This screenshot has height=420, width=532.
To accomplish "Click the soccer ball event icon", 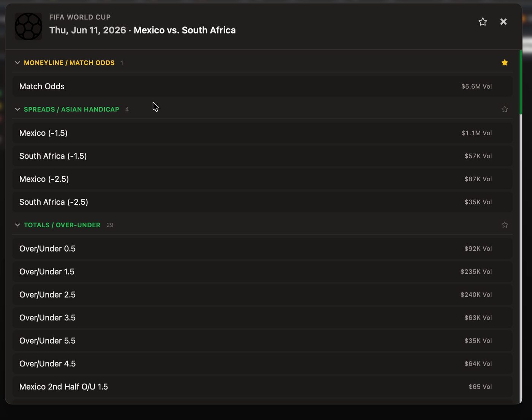I will coord(28,26).
